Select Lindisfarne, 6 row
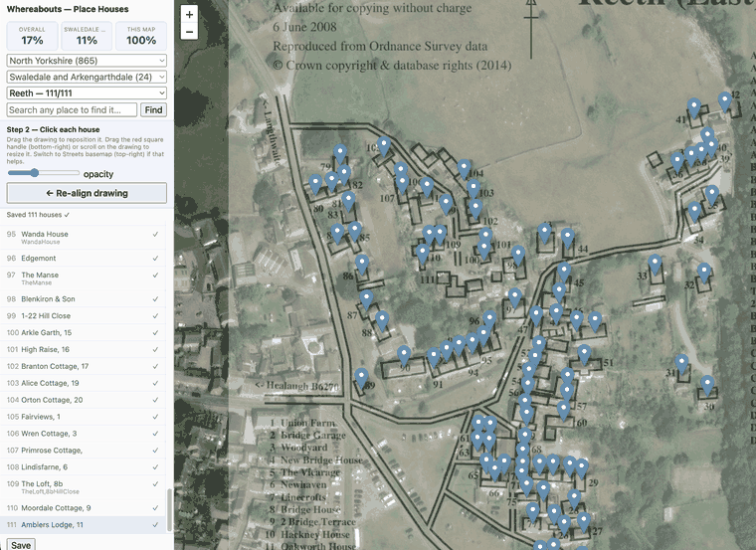 pos(83,467)
